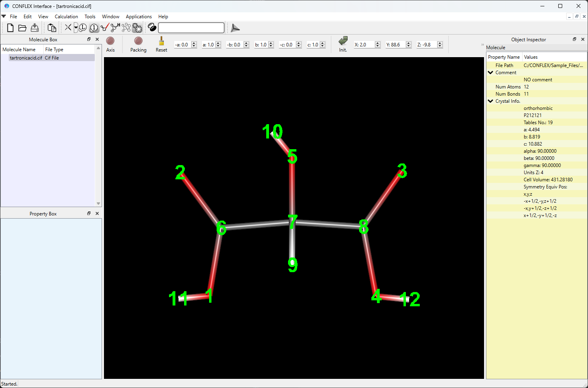The height and width of the screenshot is (388, 588).
Task: Click the Init. arrow icon
Action: click(342, 42)
